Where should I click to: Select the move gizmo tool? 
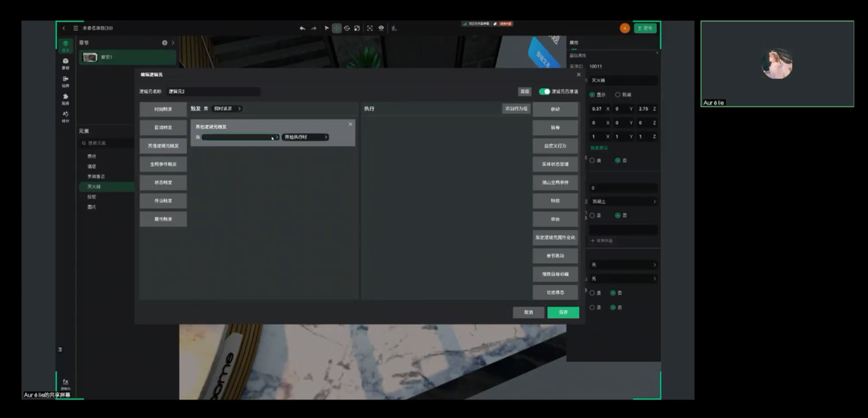point(337,28)
